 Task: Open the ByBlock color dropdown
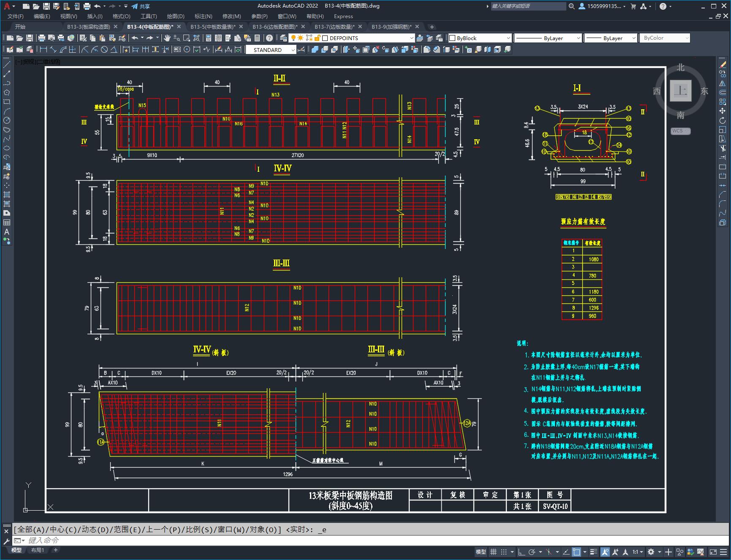(480, 38)
